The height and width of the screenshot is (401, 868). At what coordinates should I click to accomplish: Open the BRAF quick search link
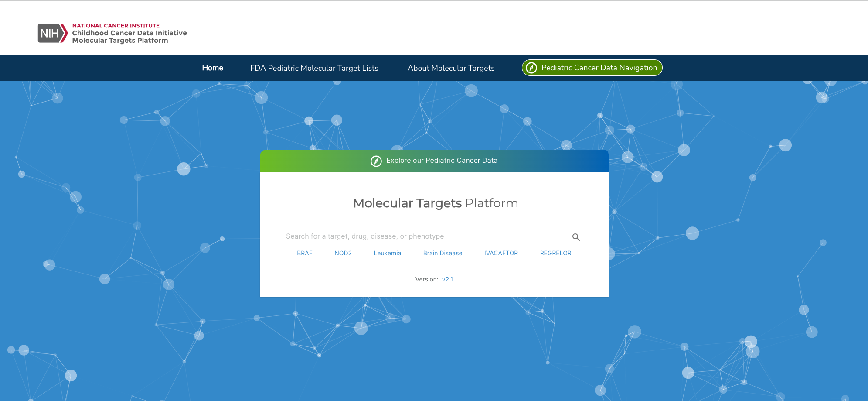(304, 253)
